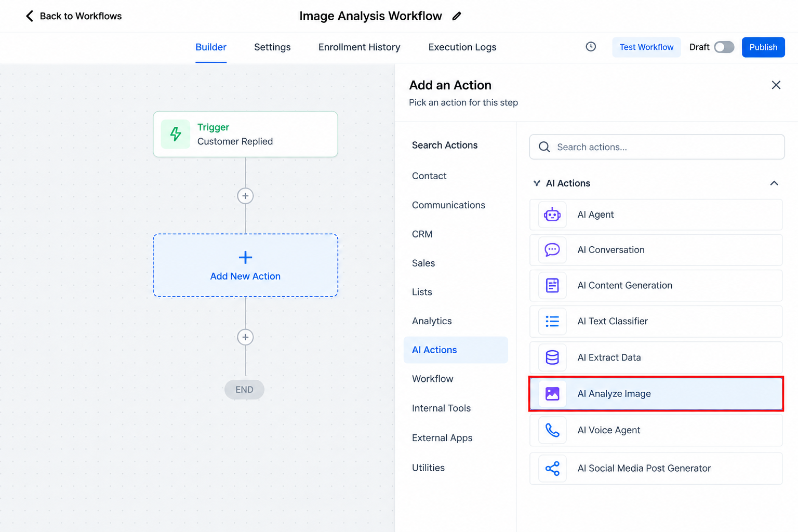Click the plus circle above END
Screen dimensions: 798x532
pos(245,337)
